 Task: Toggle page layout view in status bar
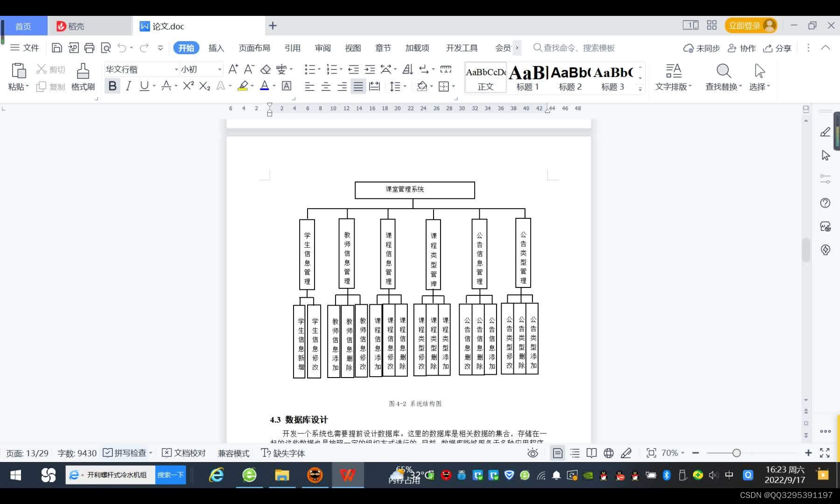click(x=557, y=453)
